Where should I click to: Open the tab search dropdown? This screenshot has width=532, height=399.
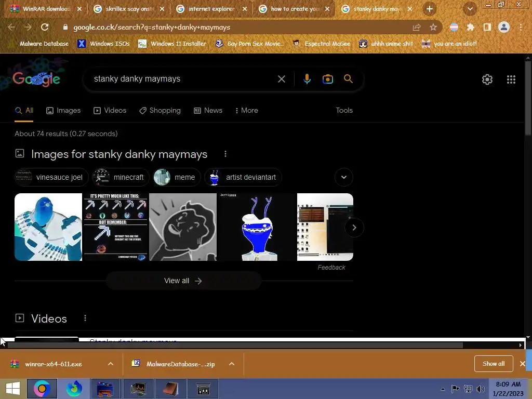[470, 9]
